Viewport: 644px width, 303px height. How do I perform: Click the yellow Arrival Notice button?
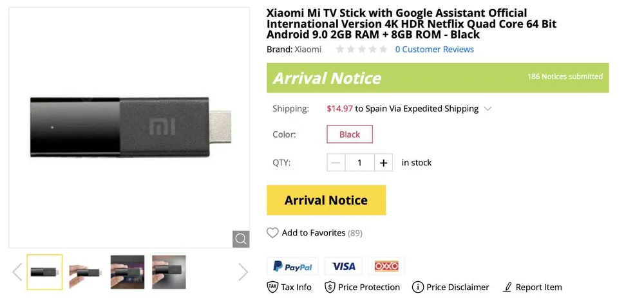click(x=326, y=200)
